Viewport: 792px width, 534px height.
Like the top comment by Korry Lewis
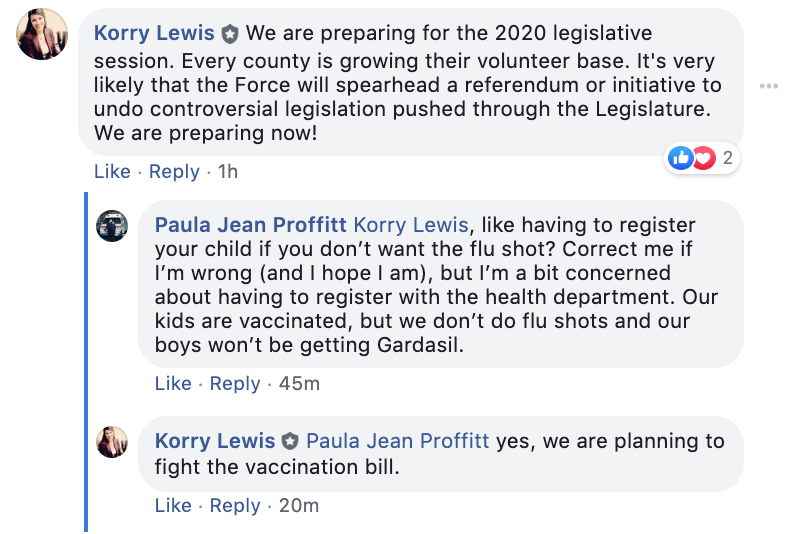[112, 172]
